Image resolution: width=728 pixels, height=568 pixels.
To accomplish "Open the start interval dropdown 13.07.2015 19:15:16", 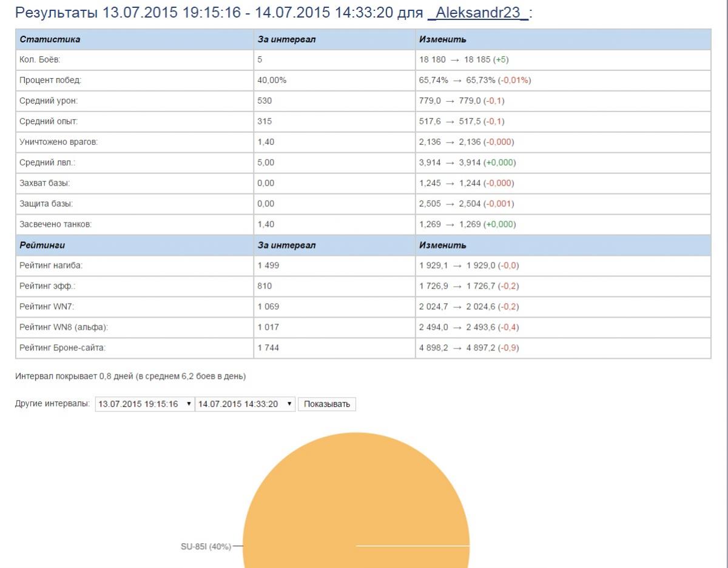I will [144, 404].
